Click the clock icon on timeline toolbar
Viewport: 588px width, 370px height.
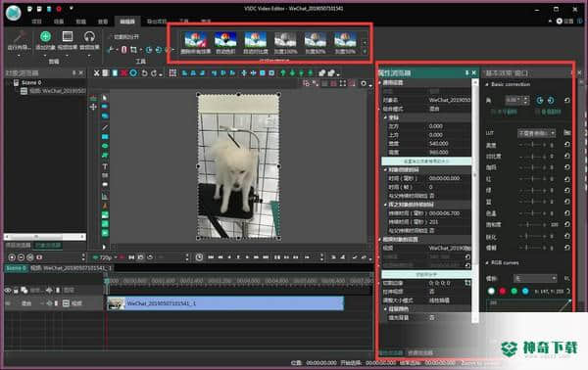coord(199,257)
